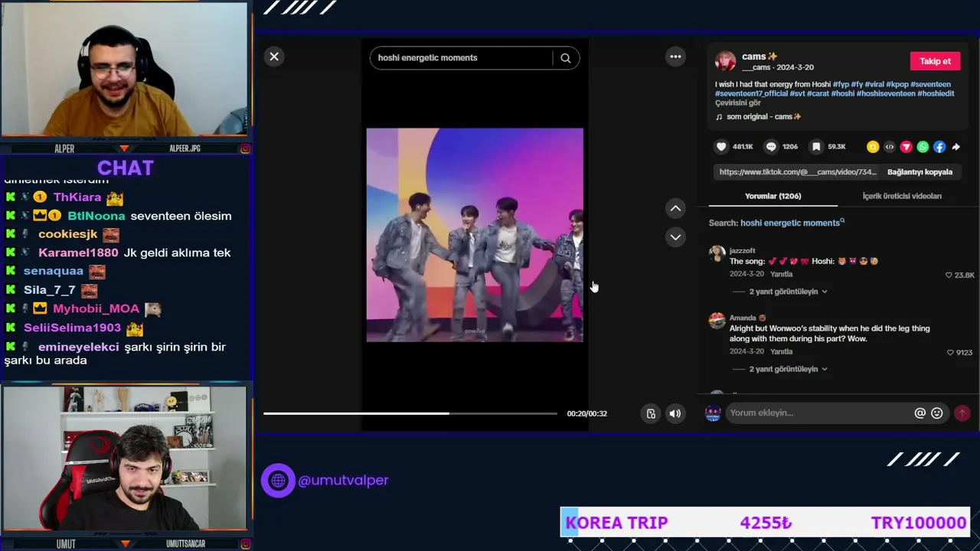The width and height of the screenshot is (980, 551).
Task: Open the three-dots more options menu
Action: tap(675, 57)
